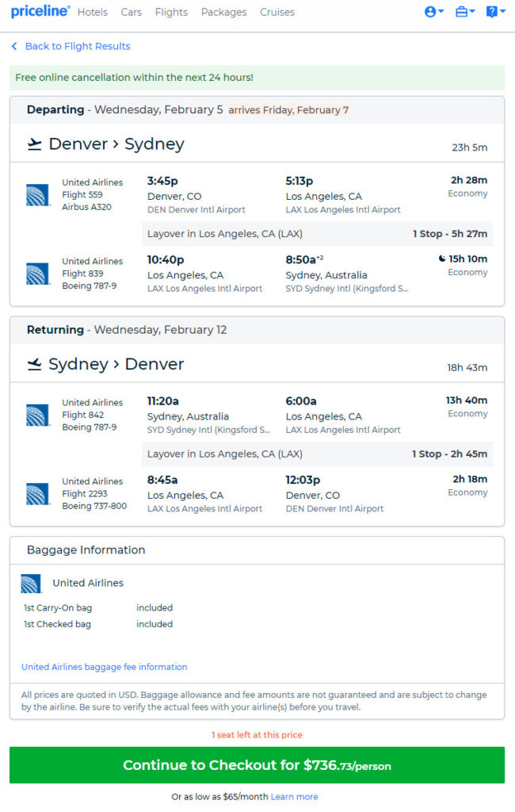515x812 pixels.
Task: Click the back arrow chevron icon
Action: click(14, 46)
